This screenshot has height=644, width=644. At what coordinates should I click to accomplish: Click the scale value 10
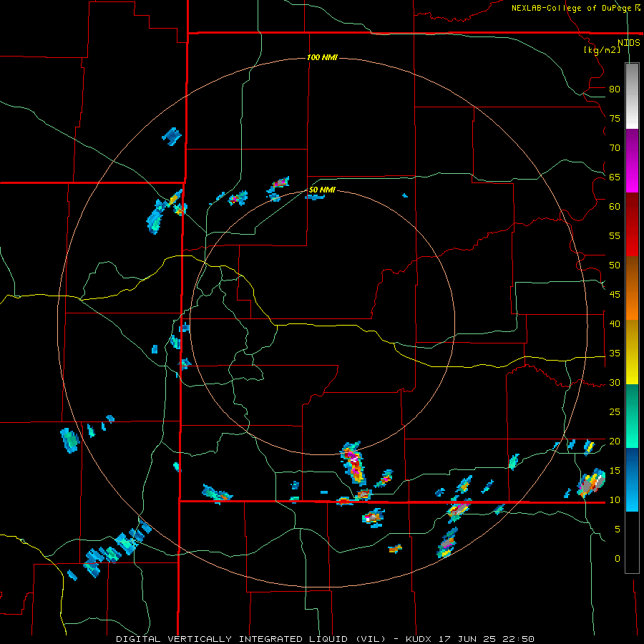(615, 500)
